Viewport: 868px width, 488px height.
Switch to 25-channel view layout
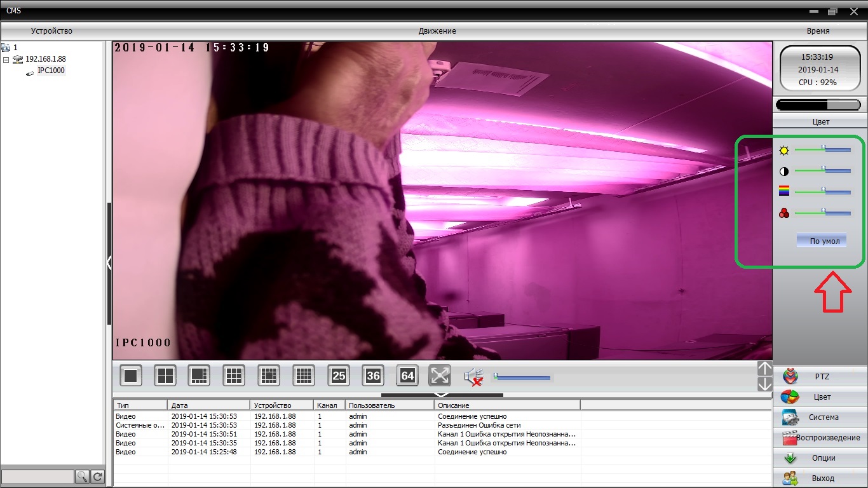pyautogui.click(x=339, y=376)
